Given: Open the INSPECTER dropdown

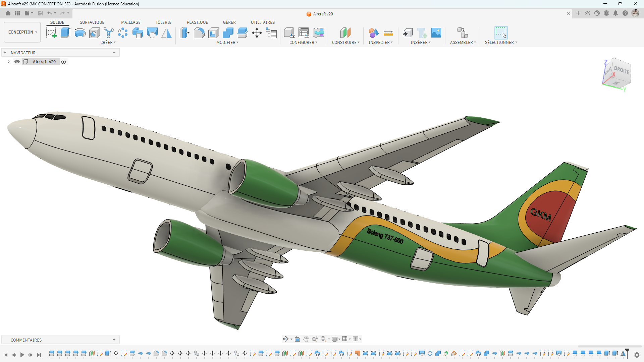Looking at the screenshot, I should (381, 43).
